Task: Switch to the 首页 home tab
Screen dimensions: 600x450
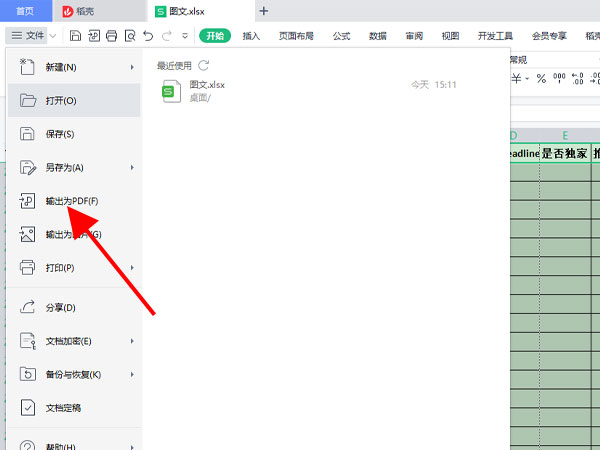Action: pos(25,11)
